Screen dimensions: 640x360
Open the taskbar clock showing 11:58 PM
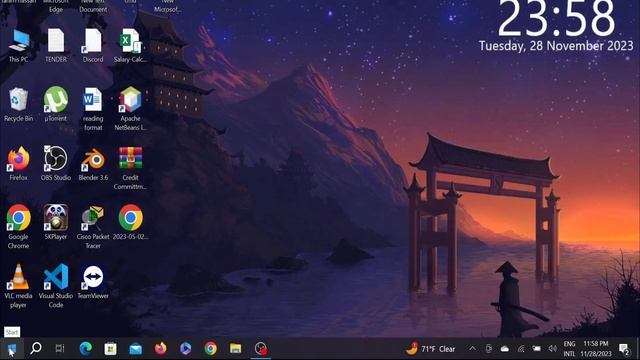click(596, 349)
